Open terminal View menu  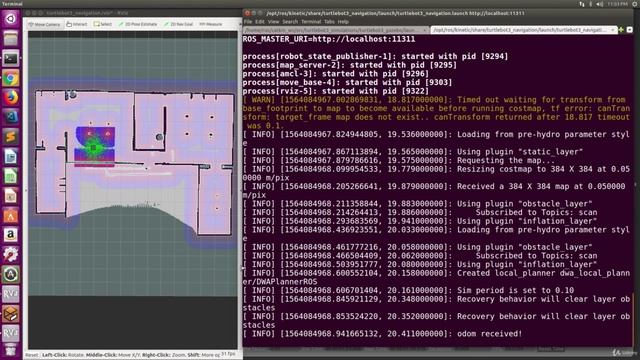[273, 22]
